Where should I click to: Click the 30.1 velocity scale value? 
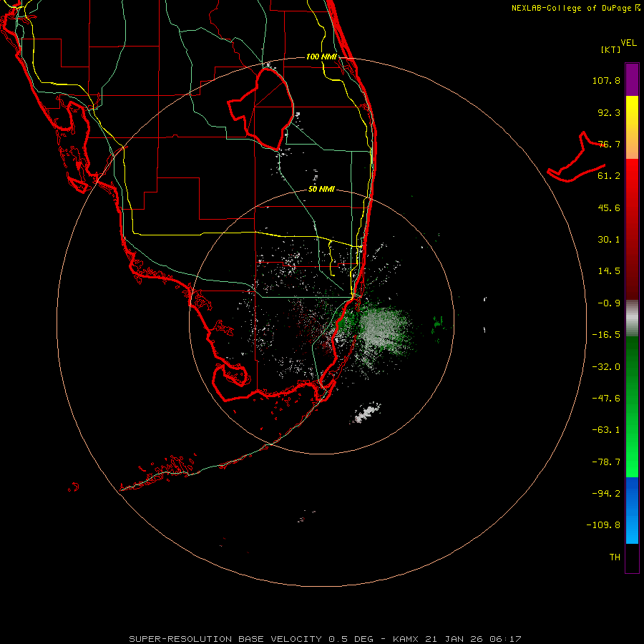tap(609, 240)
